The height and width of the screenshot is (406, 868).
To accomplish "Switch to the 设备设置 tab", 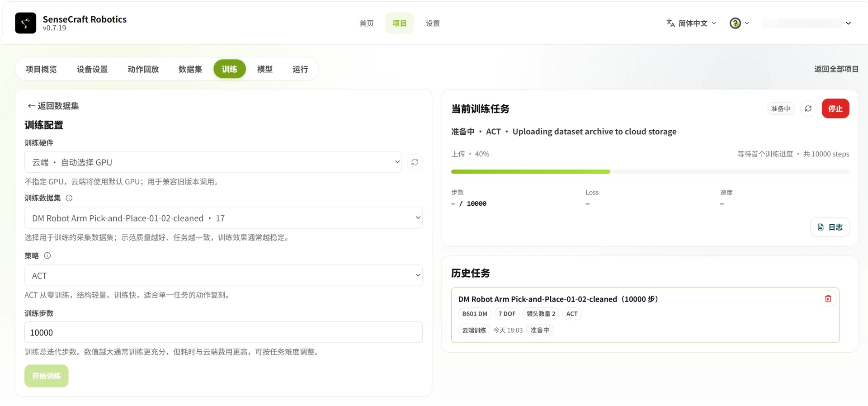I will pyautogui.click(x=92, y=69).
